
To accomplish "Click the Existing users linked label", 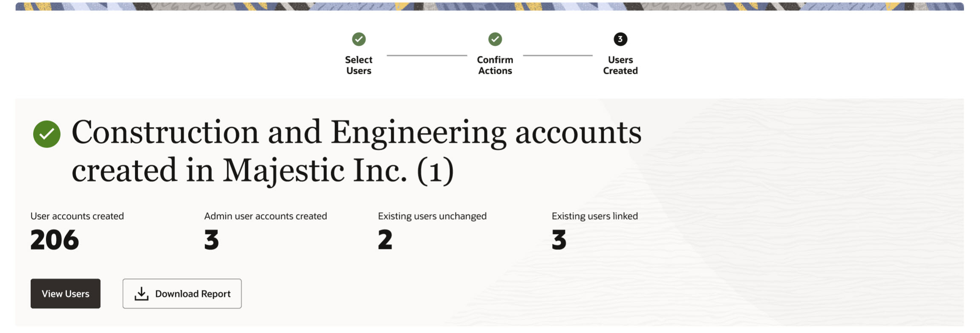I will pyautogui.click(x=594, y=216).
